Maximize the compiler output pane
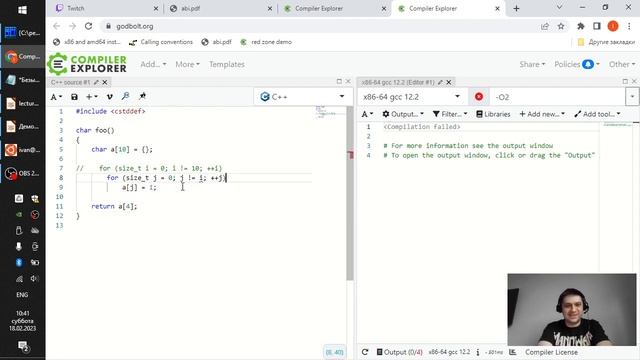Image resolution: width=640 pixels, height=360 pixels. click(625, 81)
